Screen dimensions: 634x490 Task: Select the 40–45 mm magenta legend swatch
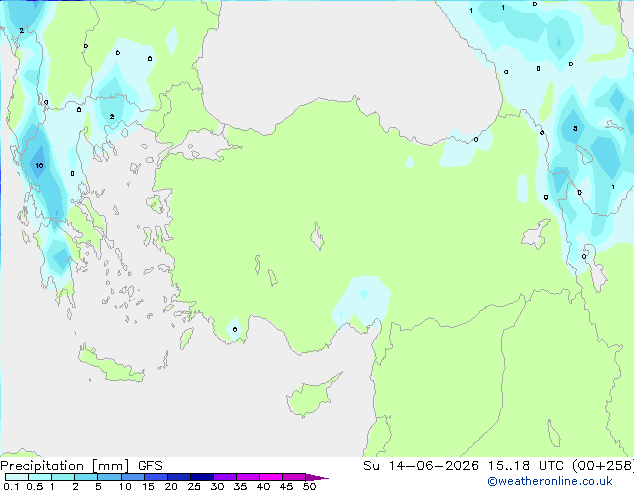271,477
